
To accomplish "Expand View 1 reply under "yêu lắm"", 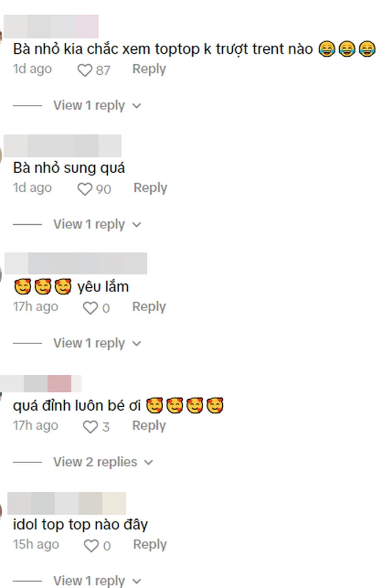I will tap(97, 343).
